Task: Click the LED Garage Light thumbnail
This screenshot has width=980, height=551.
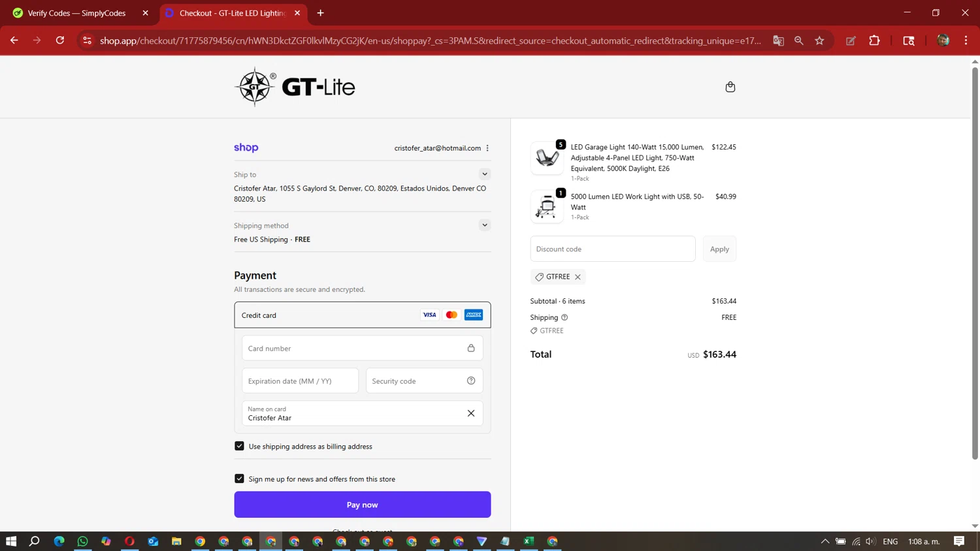Action: pyautogui.click(x=547, y=158)
